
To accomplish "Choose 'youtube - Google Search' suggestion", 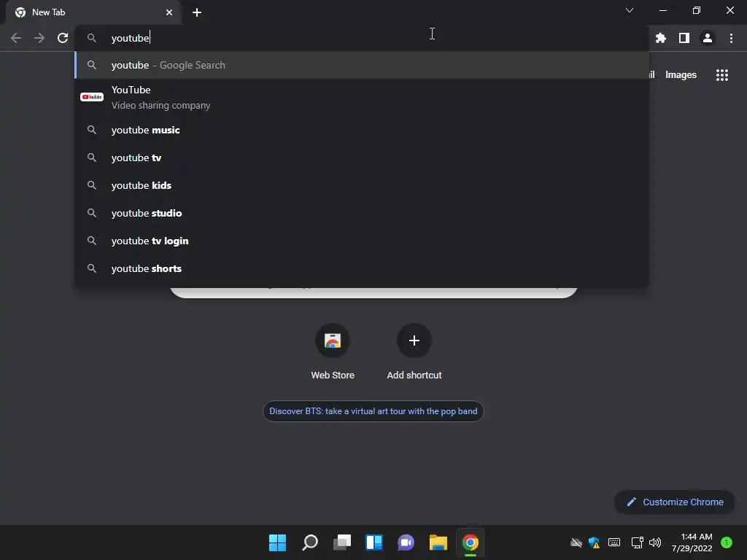I will pyautogui.click(x=362, y=65).
